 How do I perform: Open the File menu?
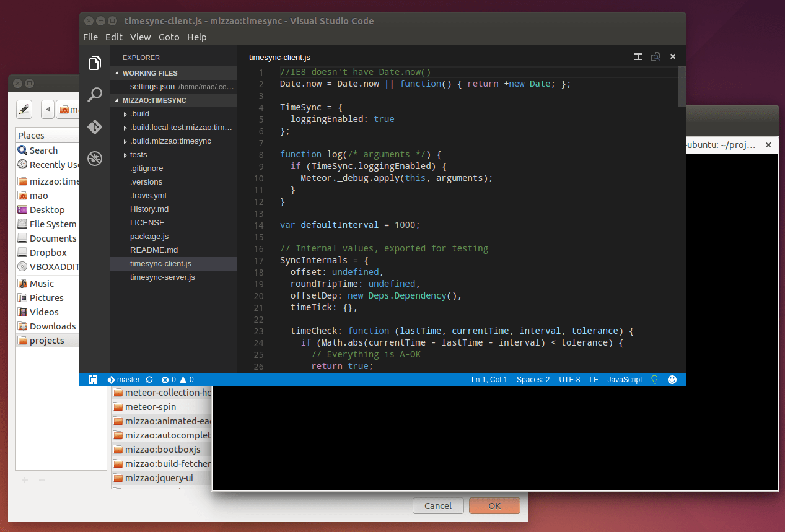click(90, 37)
